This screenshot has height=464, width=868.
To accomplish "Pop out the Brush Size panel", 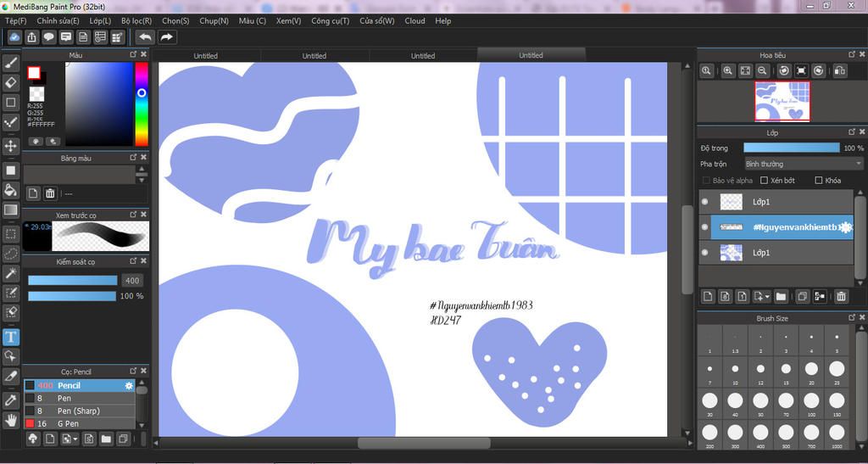I will 852,318.
